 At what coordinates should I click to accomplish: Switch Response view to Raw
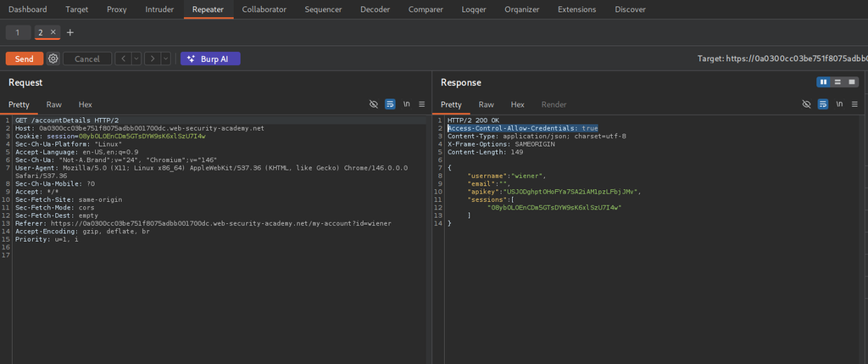coord(486,104)
